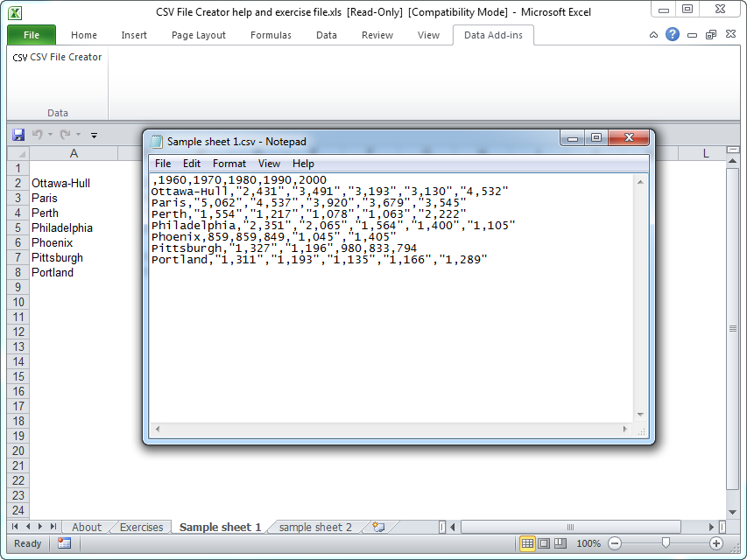Click the 100% zoom level button
The width and height of the screenshot is (747, 560).
[x=588, y=543]
